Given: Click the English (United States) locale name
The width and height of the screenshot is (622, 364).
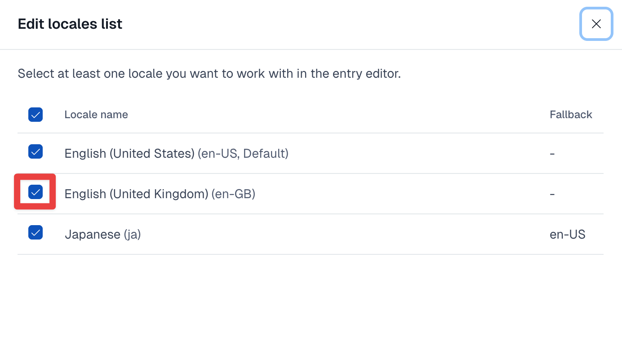Looking at the screenshot, I should (129, 154).
